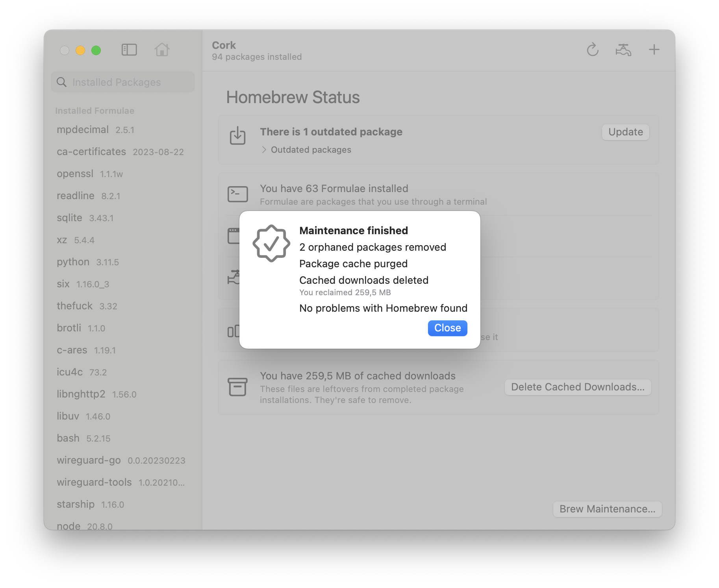
Task: Click 'There is 1 outdated package' text
Action: (331, 132)
